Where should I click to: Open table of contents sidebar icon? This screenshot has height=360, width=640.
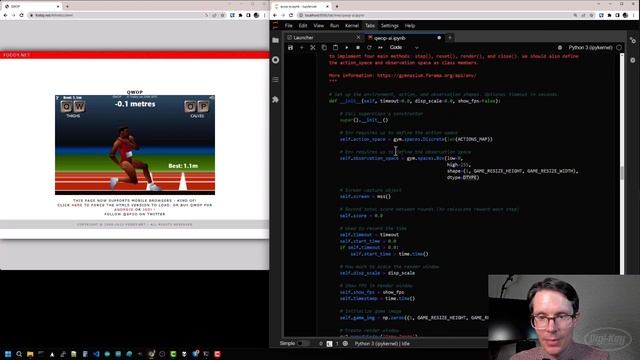276,80
